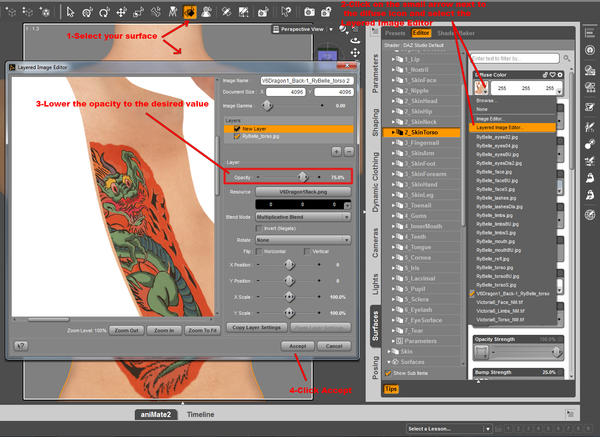Viewport: 600px width, 437px height.
Task: Select RyBelle_face.jpg from image list
Action: [494, 172]
